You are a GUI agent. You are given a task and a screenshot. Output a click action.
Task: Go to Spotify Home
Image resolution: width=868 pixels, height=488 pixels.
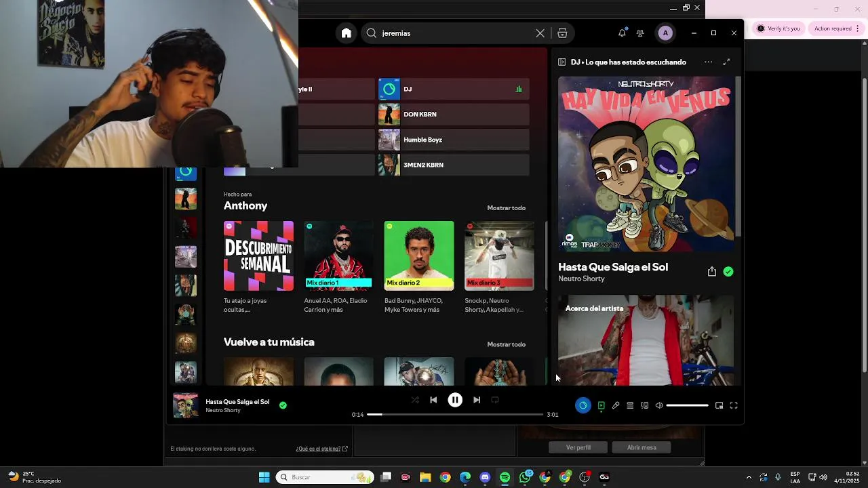[x=347, y=33]
